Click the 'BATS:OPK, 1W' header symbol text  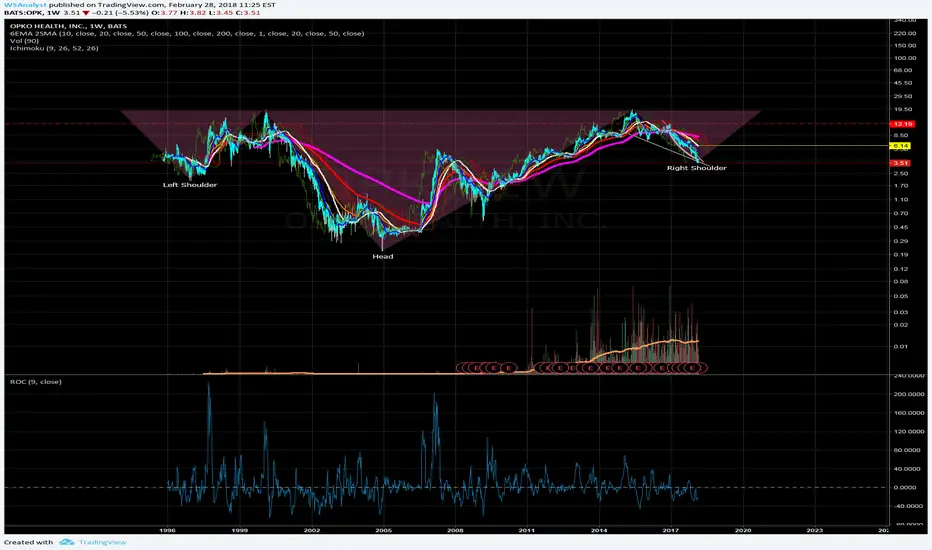tap(32, 12)
